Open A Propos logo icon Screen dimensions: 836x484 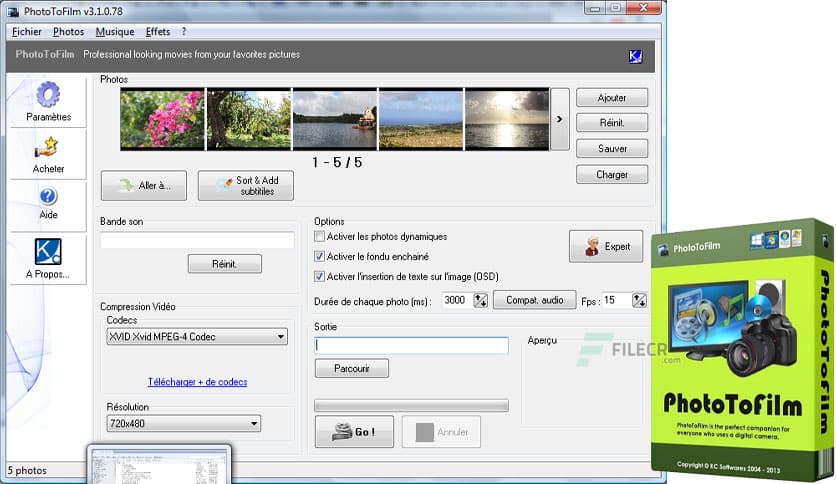[x=48, y=252]
